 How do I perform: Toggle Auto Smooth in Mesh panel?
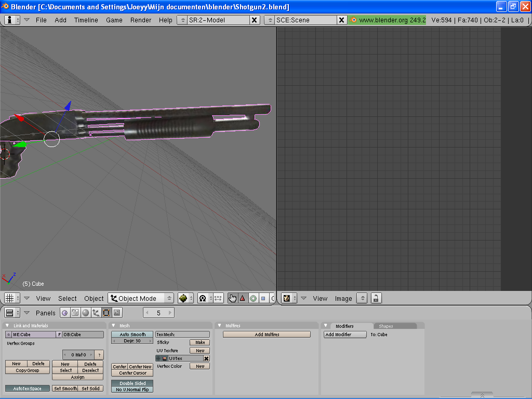tap(132, 335)
